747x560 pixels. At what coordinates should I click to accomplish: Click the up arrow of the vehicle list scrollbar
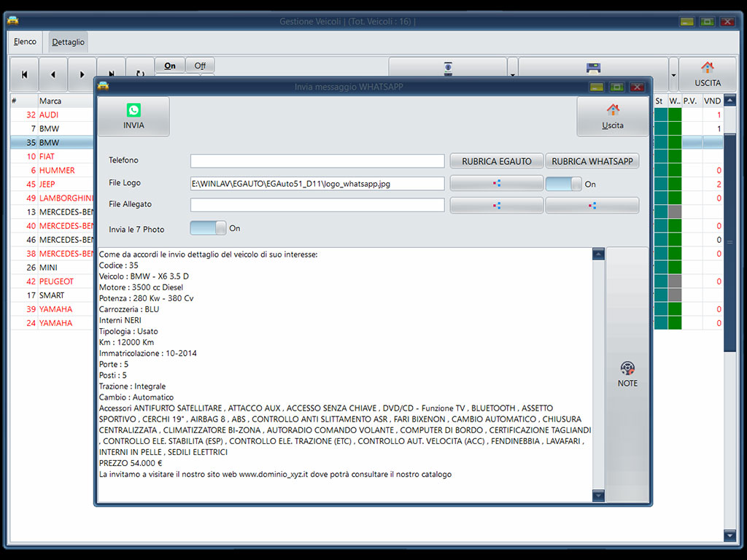[x=729, y=100]
